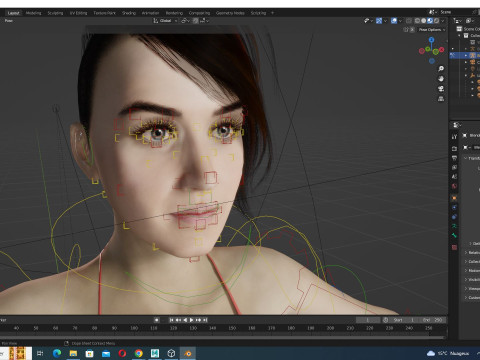Image resolution: width=480 pixels, height=360 pixels.
Task: Click the blue Z axis on navigation gizmo
Action: point(432,40)
